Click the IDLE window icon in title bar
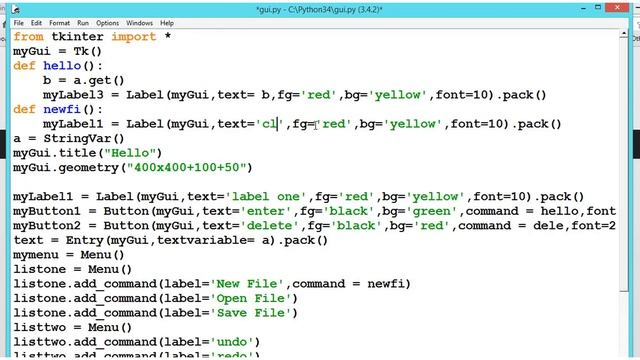This screenshot has height=360, width=640. coord(16,9)
